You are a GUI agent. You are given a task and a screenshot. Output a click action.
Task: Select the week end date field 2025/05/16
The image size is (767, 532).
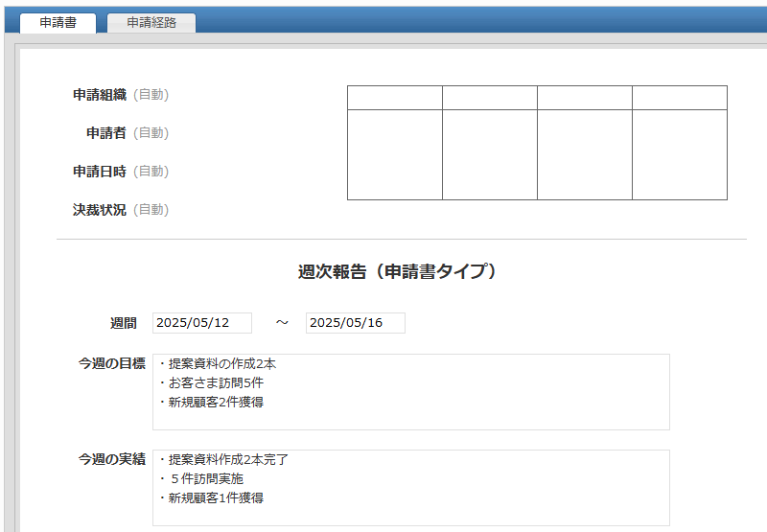[356, 323]
